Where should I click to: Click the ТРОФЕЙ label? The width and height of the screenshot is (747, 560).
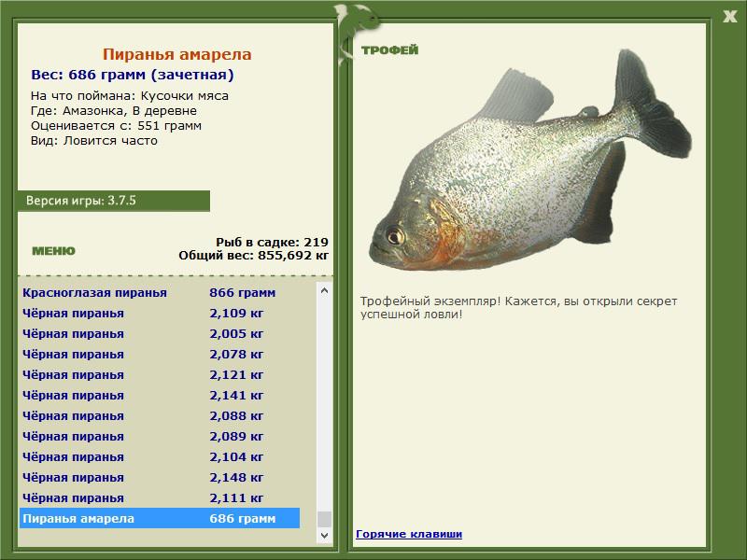(389, 50)
